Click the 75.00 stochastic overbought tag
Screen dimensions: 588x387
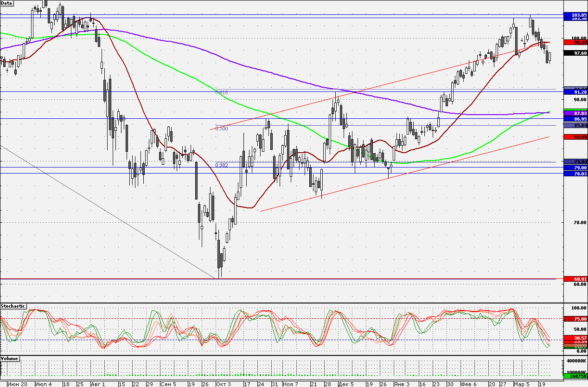(575, 319)
